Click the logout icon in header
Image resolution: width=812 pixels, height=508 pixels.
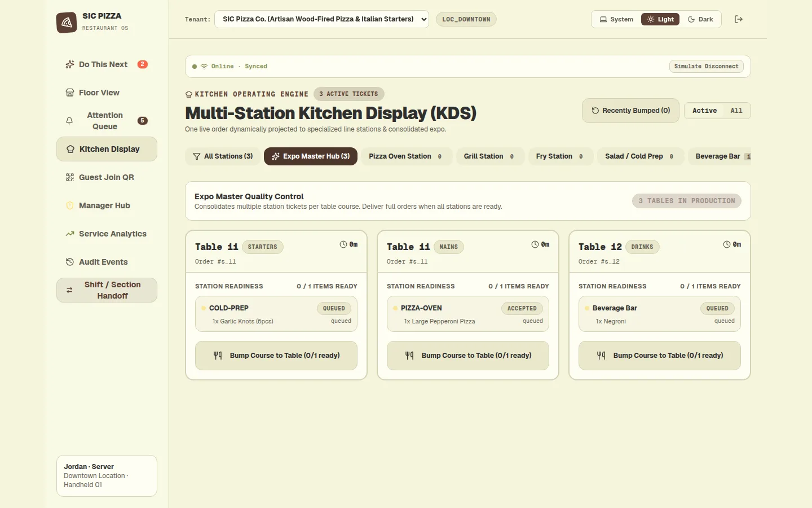click(x=739, y=19)
